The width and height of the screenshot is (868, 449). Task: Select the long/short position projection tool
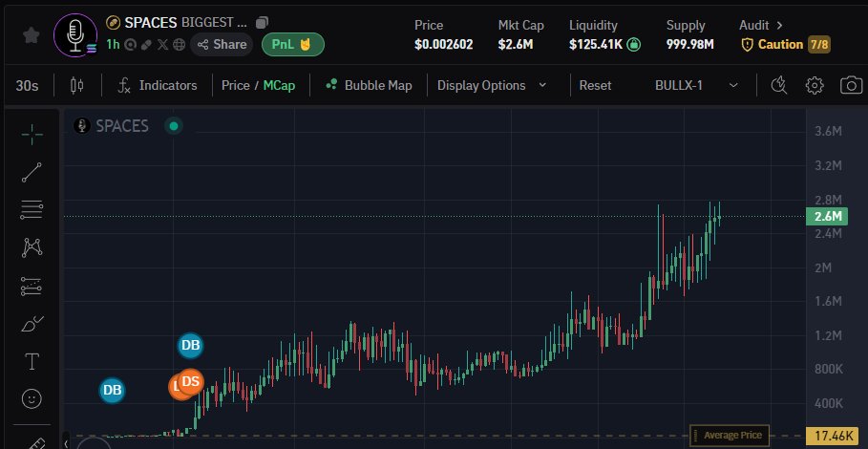(x=32, y=287)
